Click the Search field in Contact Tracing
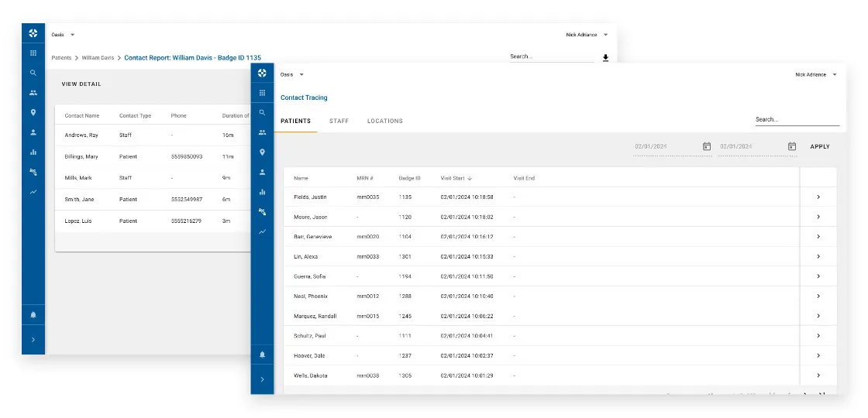 coord(797,120)
